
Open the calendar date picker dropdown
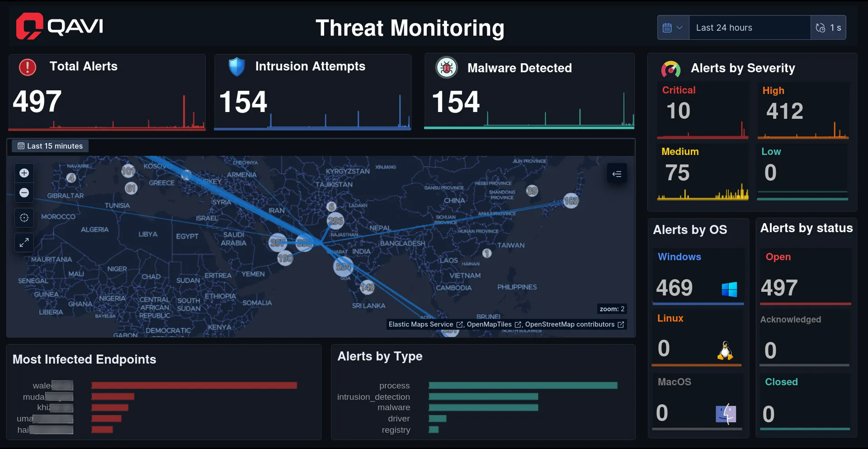pyautogui.click(x=673, y=28)
